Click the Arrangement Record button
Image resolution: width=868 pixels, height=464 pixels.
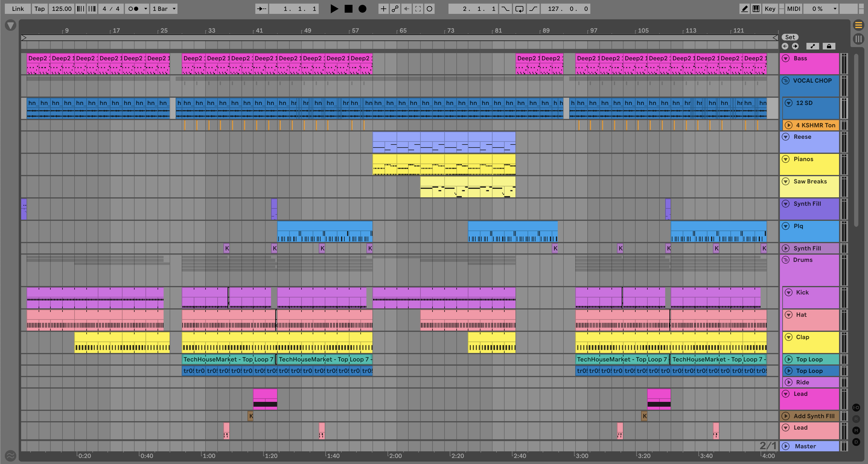click(x=362, y=9)
